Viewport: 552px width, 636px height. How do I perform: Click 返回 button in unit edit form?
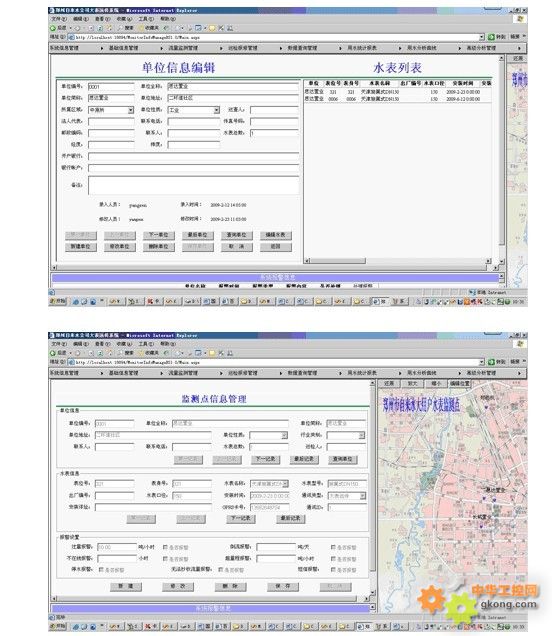(x=275, y=247)
